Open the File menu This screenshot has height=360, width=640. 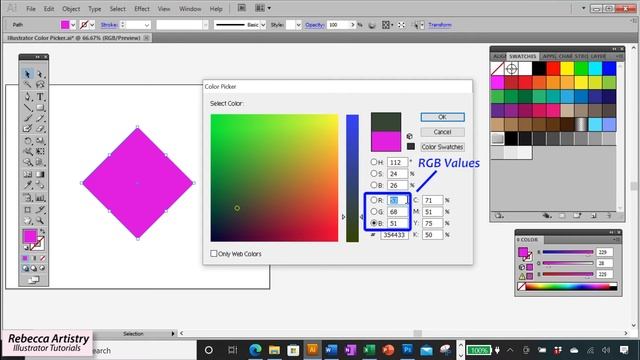coord(31,9)
